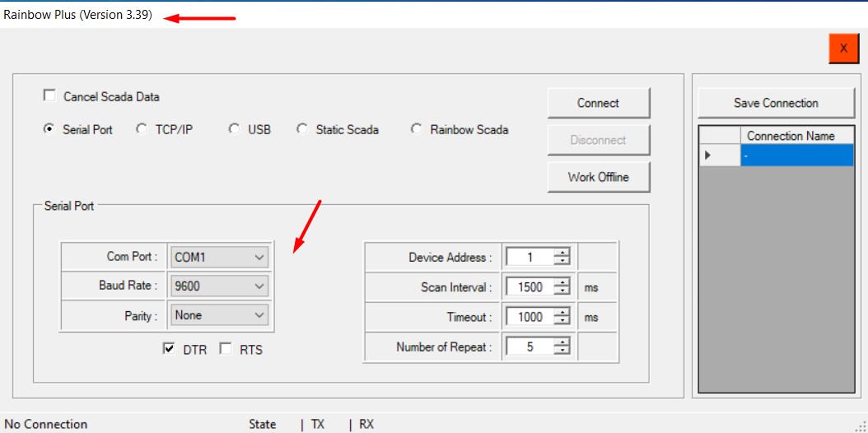Click the TX indicator in status bar

pos(318,424)
